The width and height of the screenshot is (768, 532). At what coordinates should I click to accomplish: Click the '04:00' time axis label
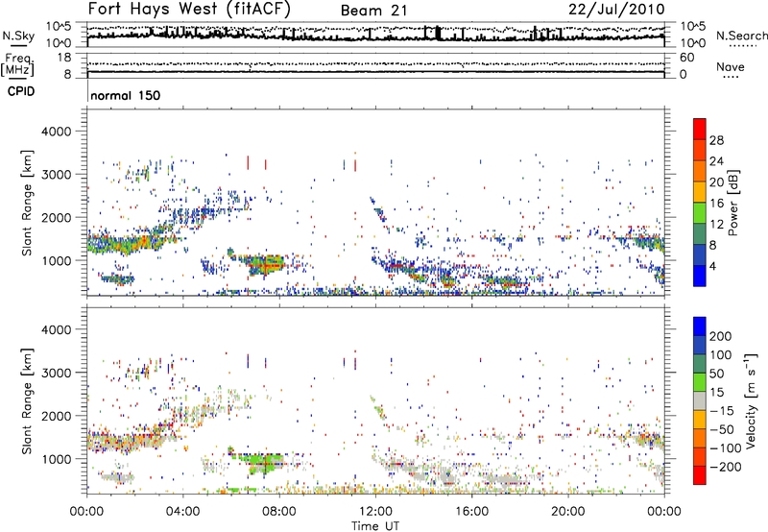point(183,512)
